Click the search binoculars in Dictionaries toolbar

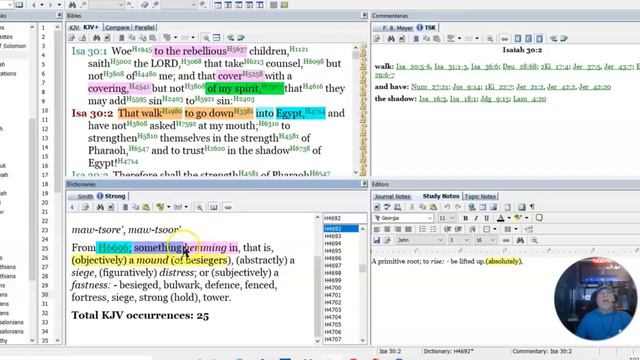point(100,207)
